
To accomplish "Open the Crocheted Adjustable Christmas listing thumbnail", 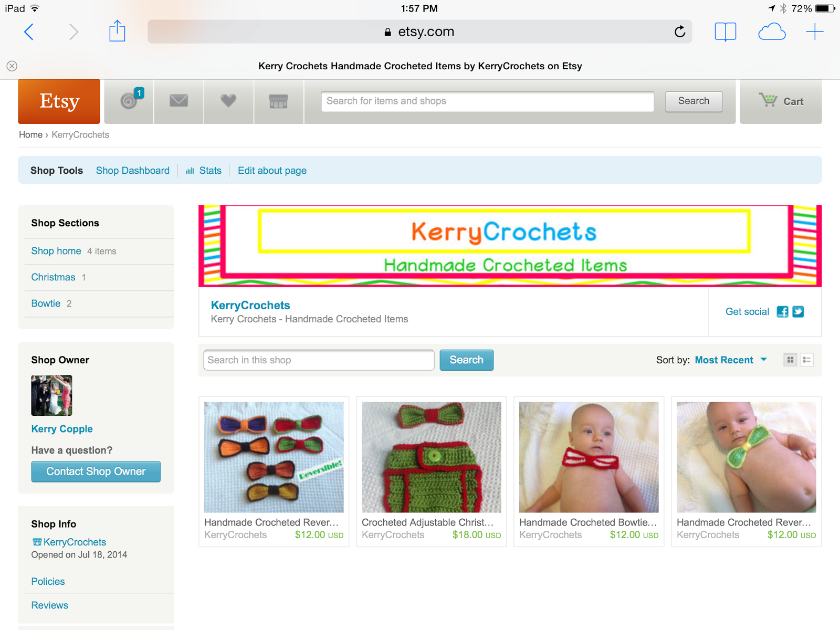I will coord(432,457).
